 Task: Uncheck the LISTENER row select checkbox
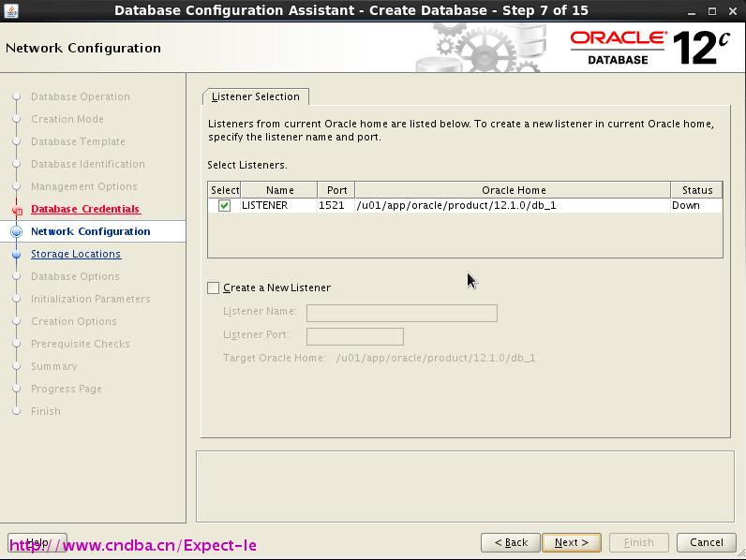pyautogui.click(x=224, y=205)
